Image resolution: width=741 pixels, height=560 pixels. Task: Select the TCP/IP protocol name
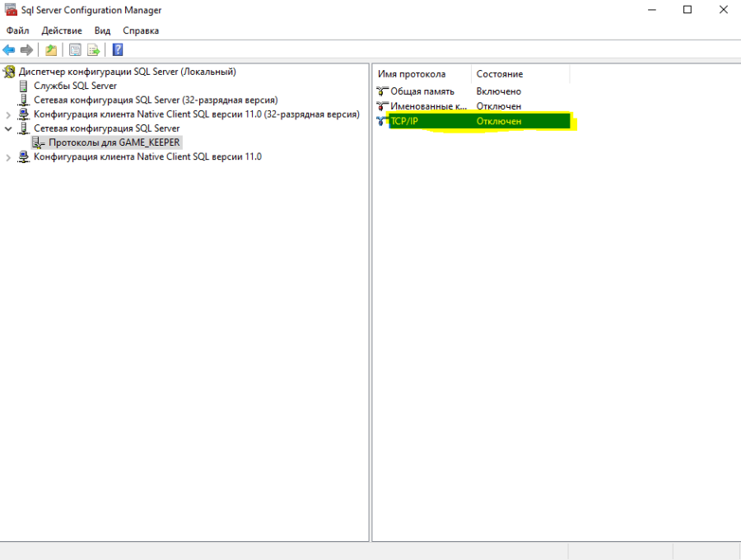[404, 121]
